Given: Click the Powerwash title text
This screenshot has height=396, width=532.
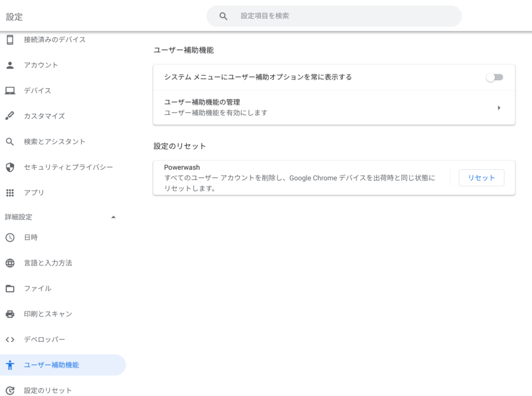Looking at the screenshot, I should (x=182, y=168).
